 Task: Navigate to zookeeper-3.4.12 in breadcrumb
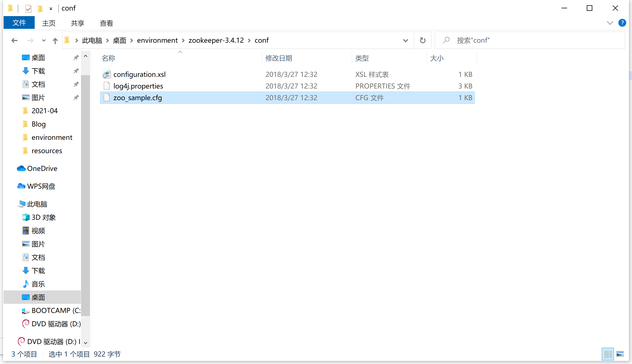[x=216, y=40]
